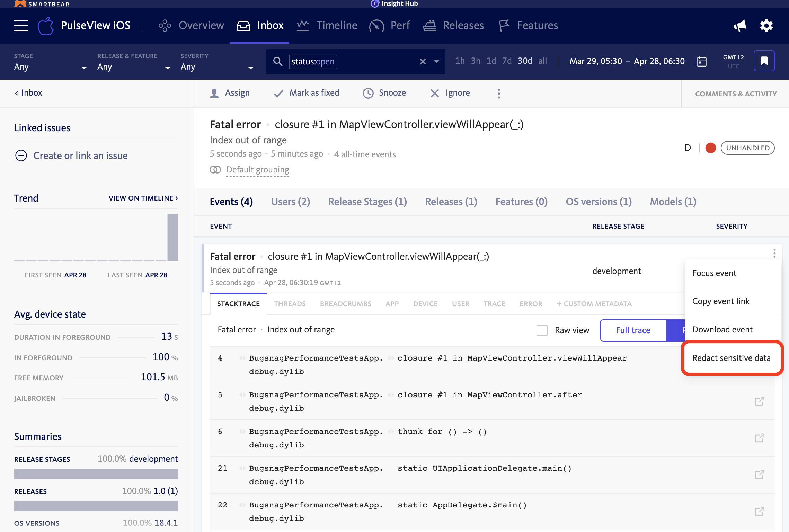789x532 pixels.
Task: Open external link for frame 21
Action: [x=760, y=475]
